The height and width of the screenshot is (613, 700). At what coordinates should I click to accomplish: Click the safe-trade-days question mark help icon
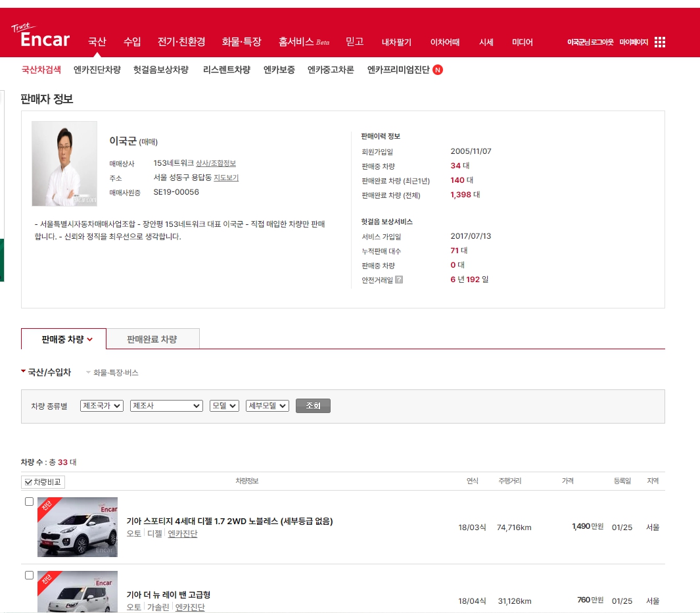click(x=399, y=280)
